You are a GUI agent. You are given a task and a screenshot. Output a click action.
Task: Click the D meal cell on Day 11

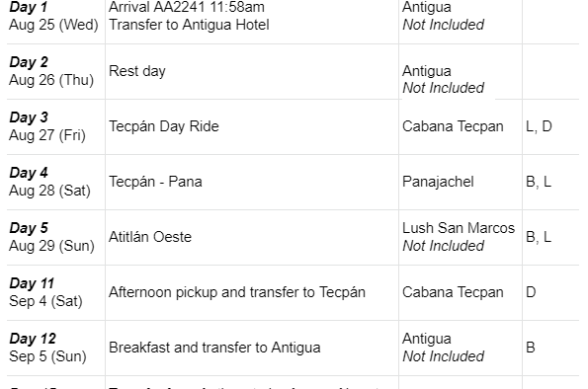pos(550,292)
